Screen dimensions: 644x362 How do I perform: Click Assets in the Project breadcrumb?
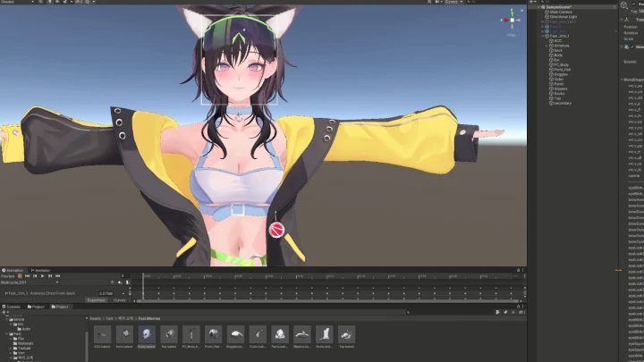[95, 318]
